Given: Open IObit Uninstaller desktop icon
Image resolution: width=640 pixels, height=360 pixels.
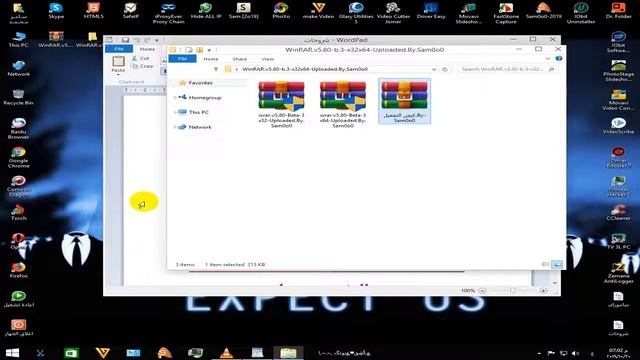Looking at the screenshot, I should coord(581,13).
